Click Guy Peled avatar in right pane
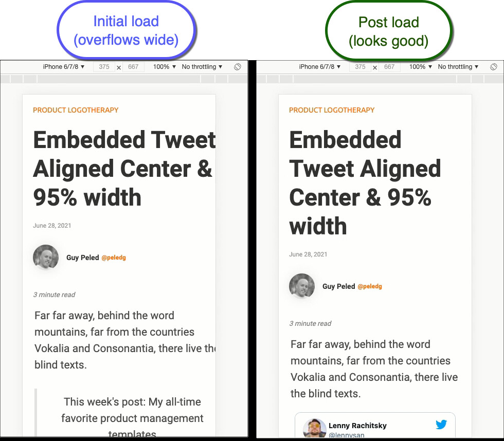This screenshot has height=441, width=504. (x=302, y=286)
